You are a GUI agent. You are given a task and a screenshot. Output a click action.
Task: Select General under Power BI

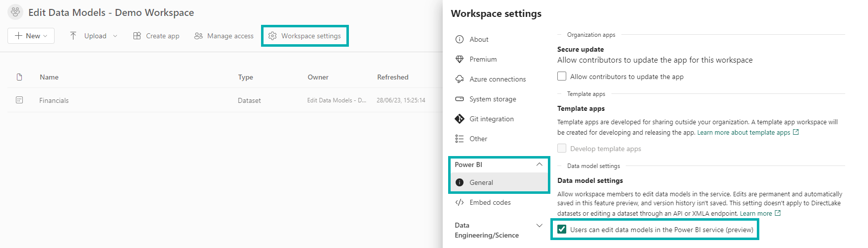point(500,182)
